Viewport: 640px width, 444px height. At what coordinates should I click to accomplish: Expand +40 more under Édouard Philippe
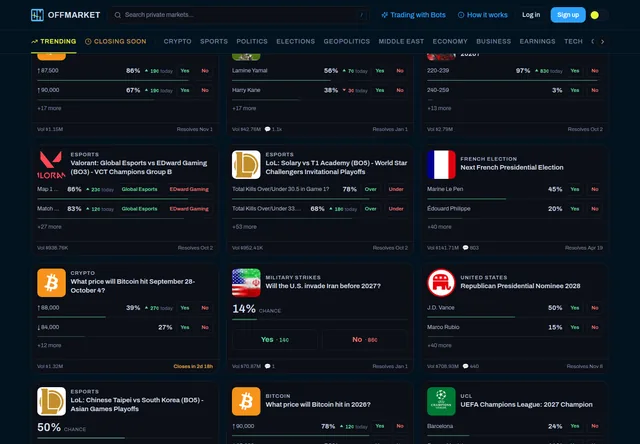[439, 227]
